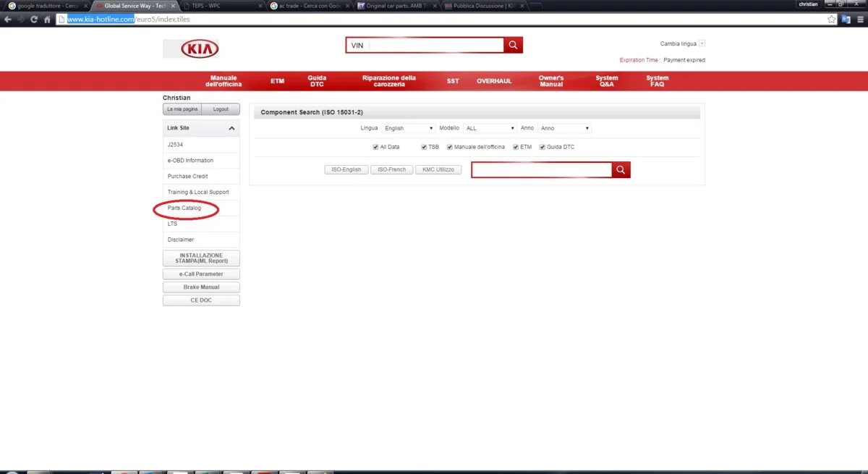Open the Modello dropdown showing ALL
Viewport: 868px width, 474px height.
tap(490, 128)
